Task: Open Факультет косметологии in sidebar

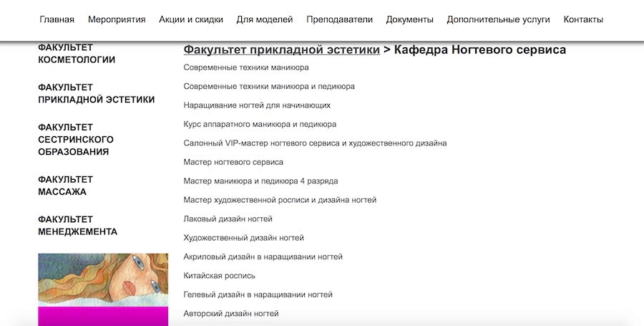Action: point(77,54)
